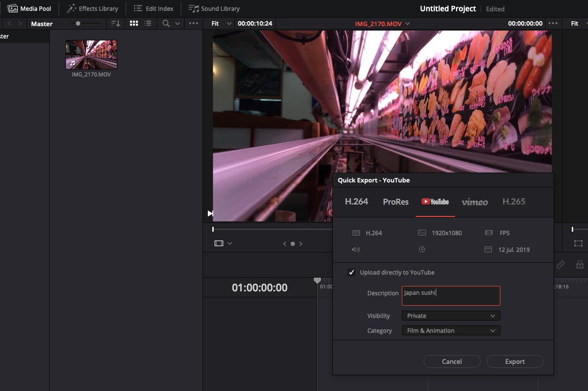Open the Sound Library panel
Viewport: 588px width, 391px height.
point(214,8)
